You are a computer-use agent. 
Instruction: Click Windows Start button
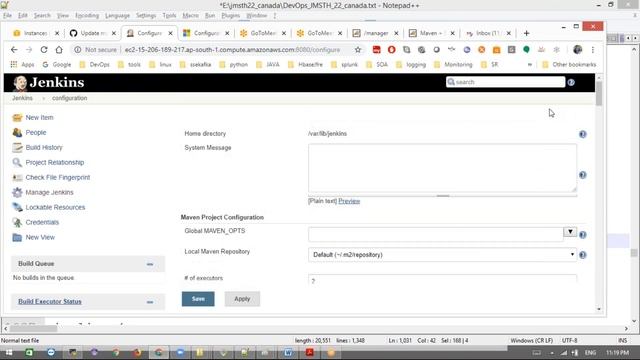(x=9, y=352)
